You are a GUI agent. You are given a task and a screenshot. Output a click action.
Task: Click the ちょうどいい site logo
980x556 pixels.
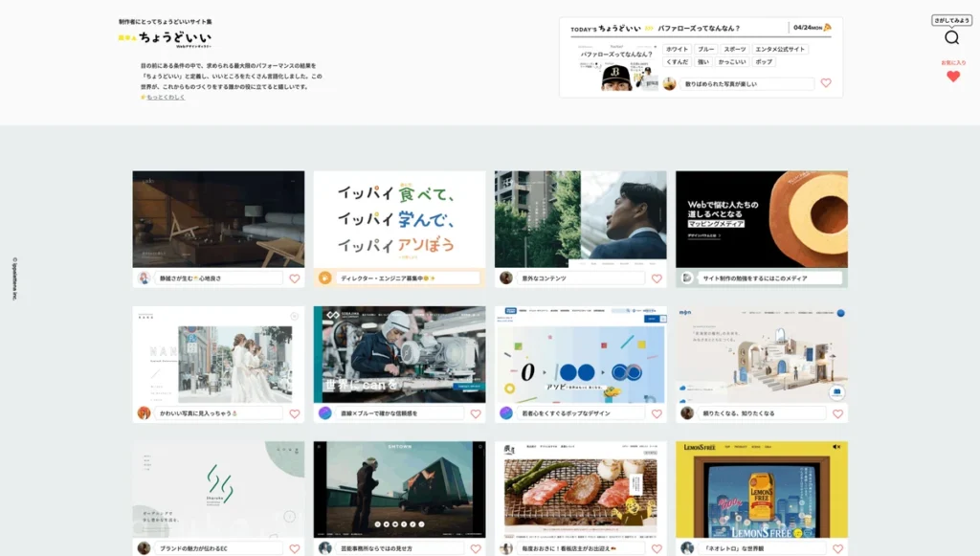(165, 38)
